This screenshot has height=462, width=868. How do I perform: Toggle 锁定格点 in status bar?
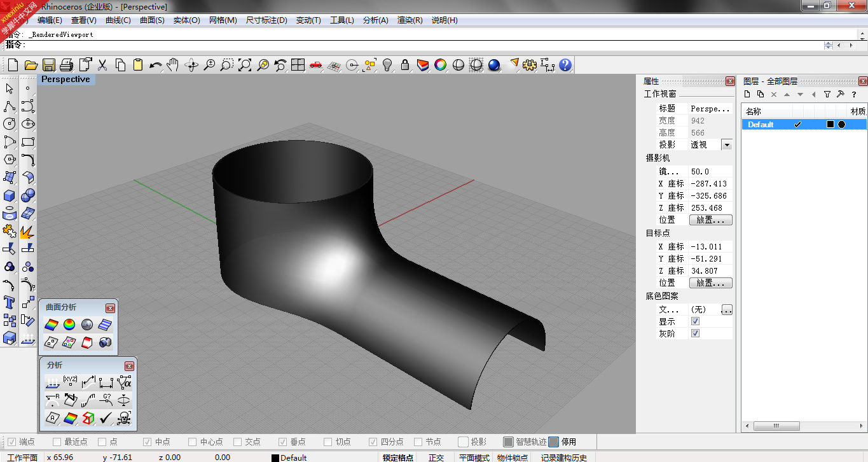coord(398,458)
